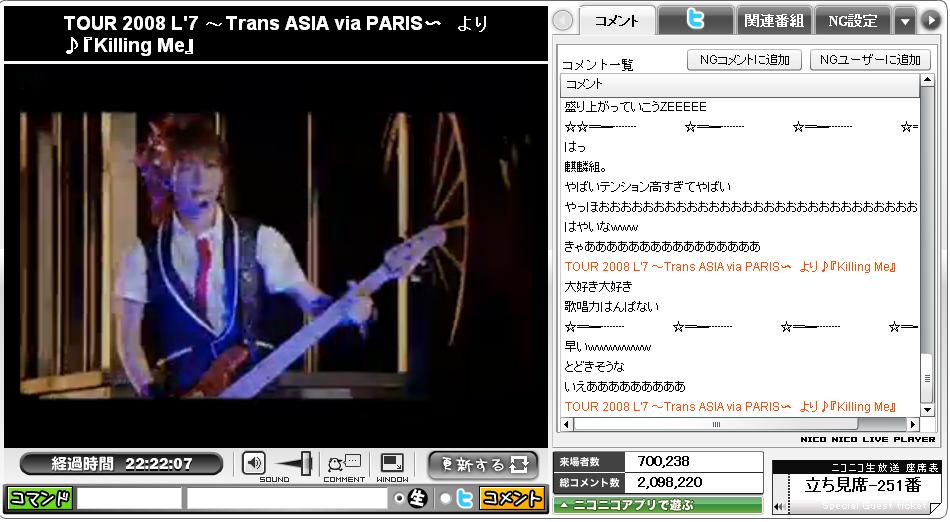Adjust the SOUND volume slider handle

point(305,463)
